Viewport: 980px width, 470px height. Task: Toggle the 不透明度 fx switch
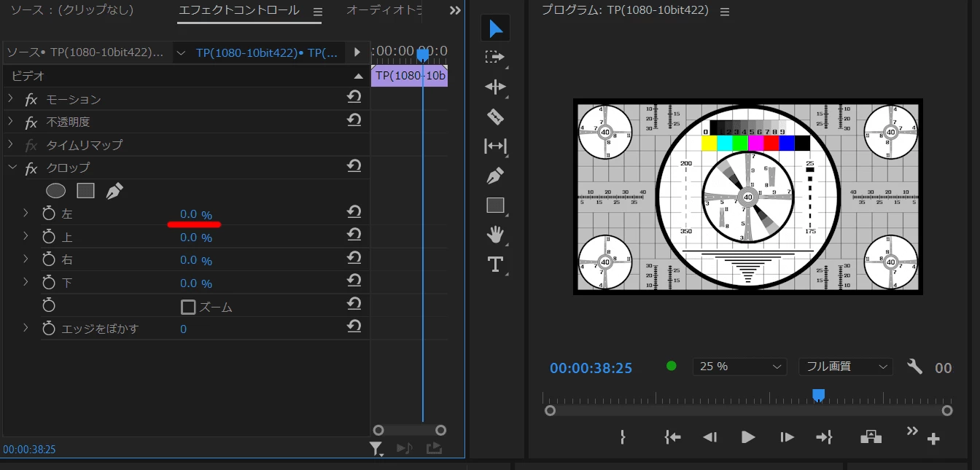point(31,122)
